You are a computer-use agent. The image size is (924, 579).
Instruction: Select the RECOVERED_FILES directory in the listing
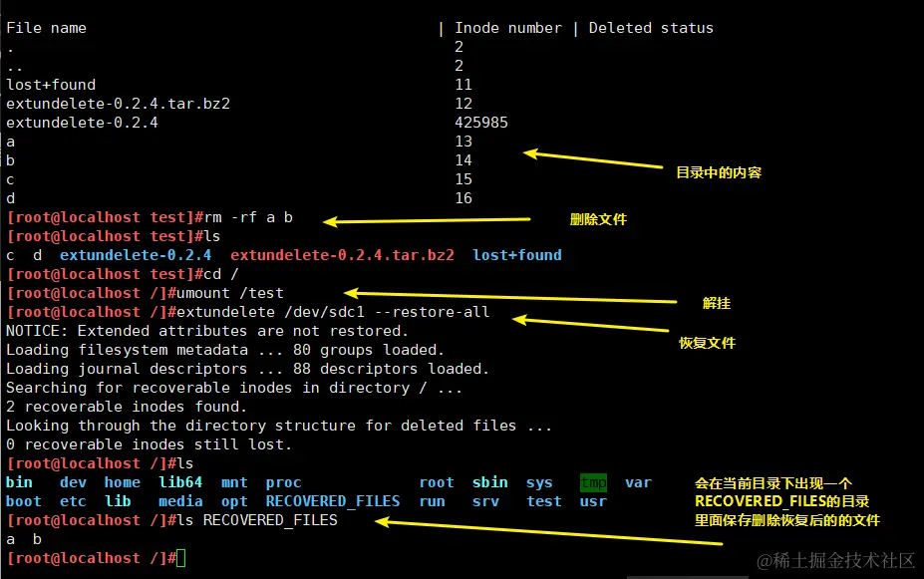333,500
